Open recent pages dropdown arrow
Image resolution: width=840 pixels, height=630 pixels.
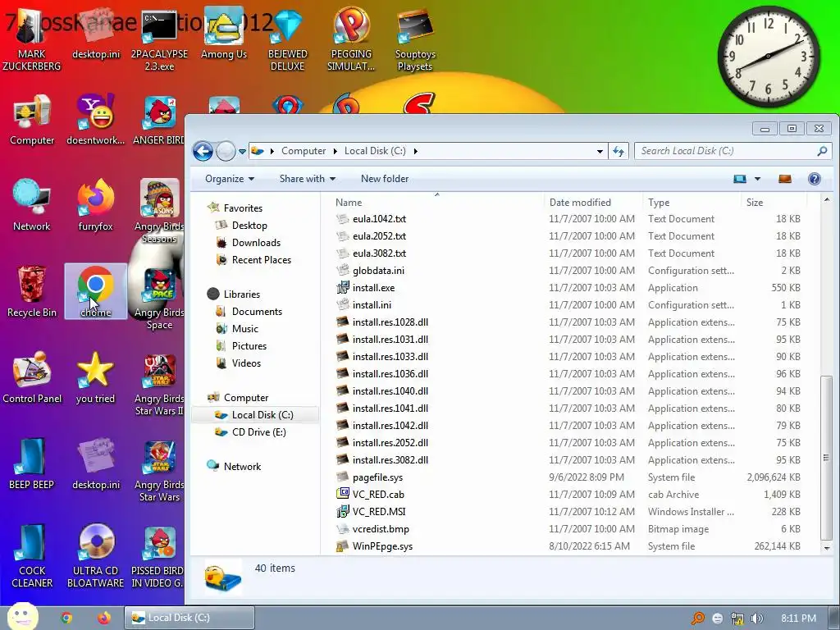pyautogui.click(x=242, y=152)
